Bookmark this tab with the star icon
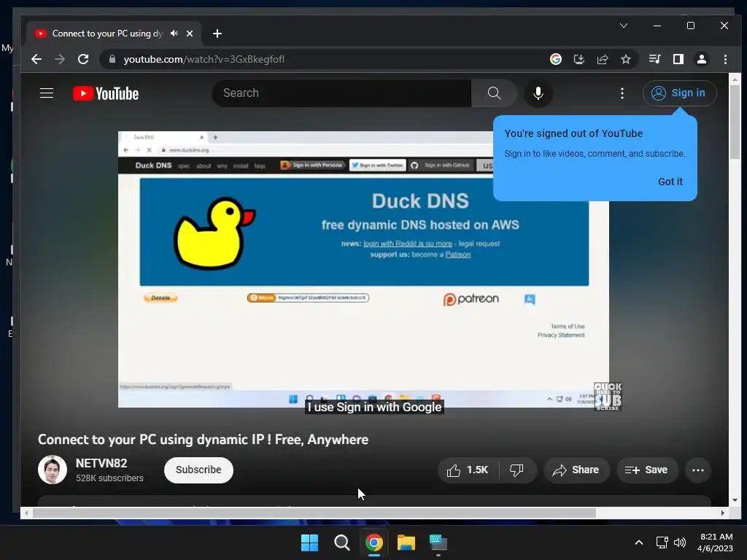The image size is (747, 560). click(625, 59)
